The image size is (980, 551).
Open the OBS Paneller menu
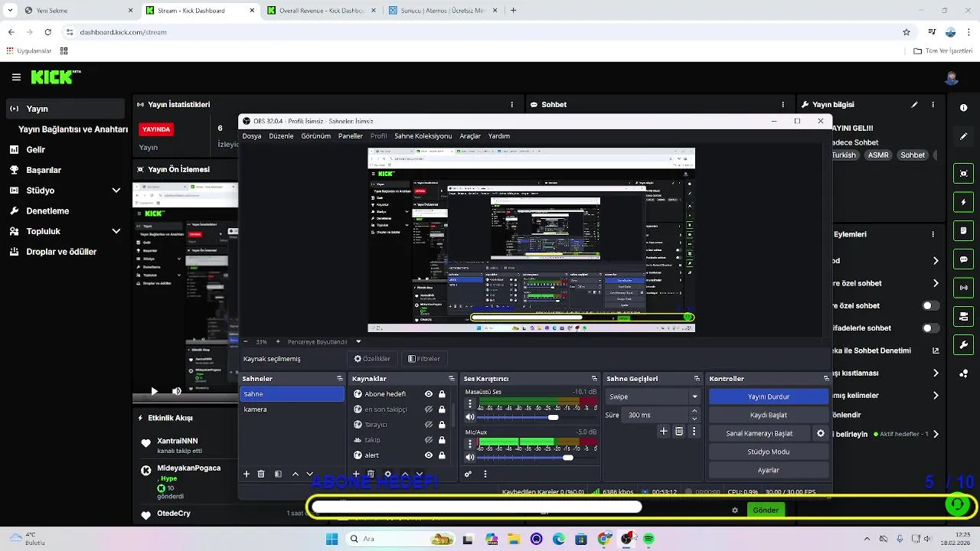click(x=351, y=136)
